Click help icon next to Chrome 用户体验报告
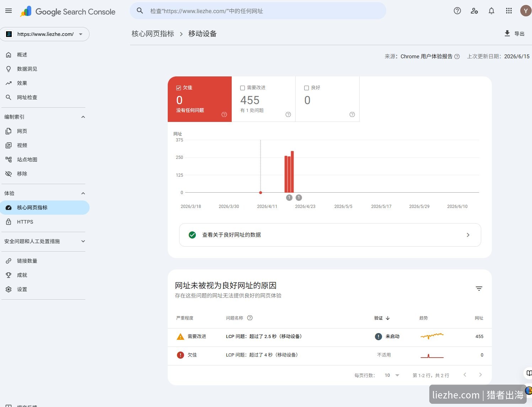This screenshot has height=407, width=532. click(x=457, y=57)
